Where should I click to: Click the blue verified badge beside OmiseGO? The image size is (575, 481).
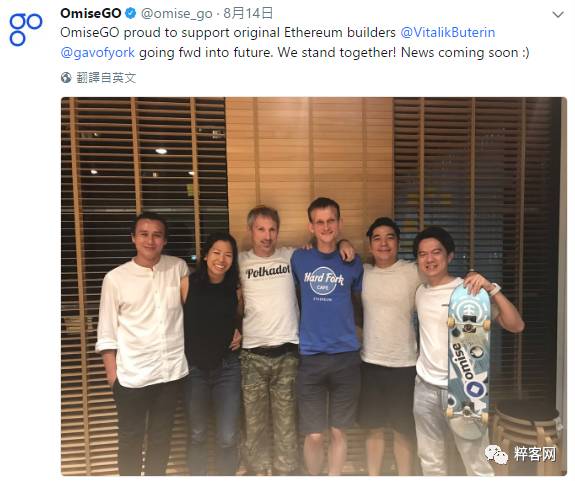coord(131,14)
